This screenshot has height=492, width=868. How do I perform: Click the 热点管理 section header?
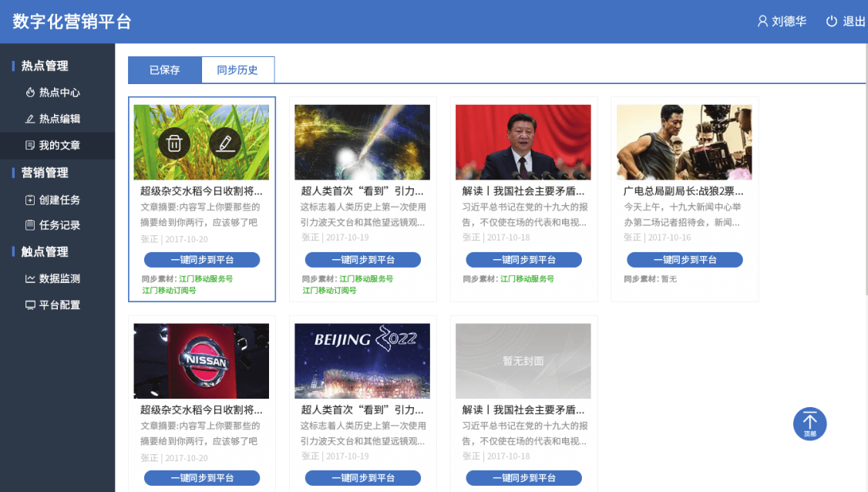click(45, 66)
